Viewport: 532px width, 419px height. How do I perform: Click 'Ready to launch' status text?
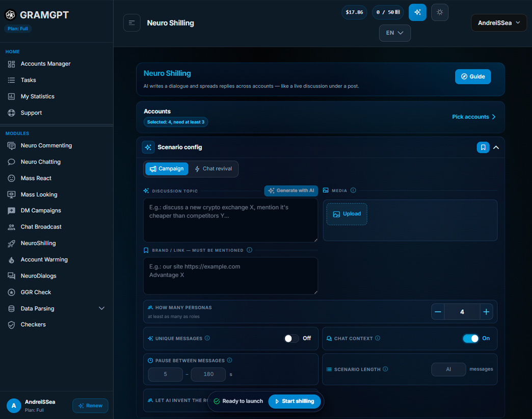click(x=243, y=401)
